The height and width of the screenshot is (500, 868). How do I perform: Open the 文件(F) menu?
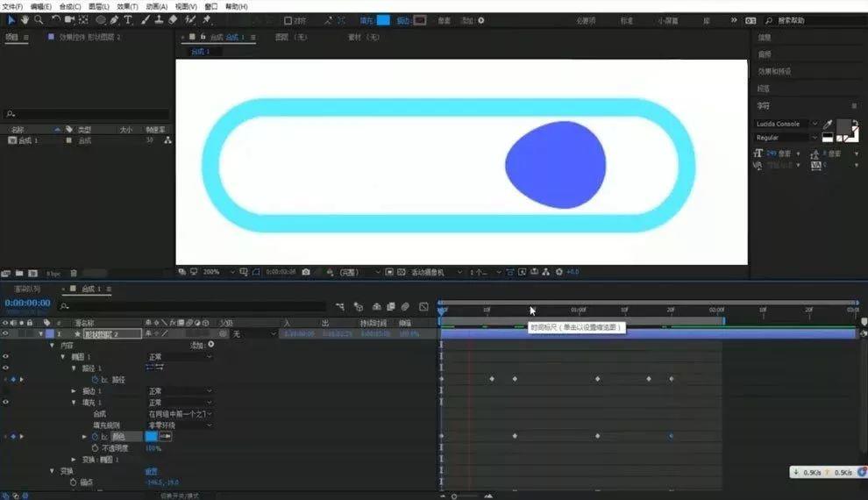click(x=13, y=7)
